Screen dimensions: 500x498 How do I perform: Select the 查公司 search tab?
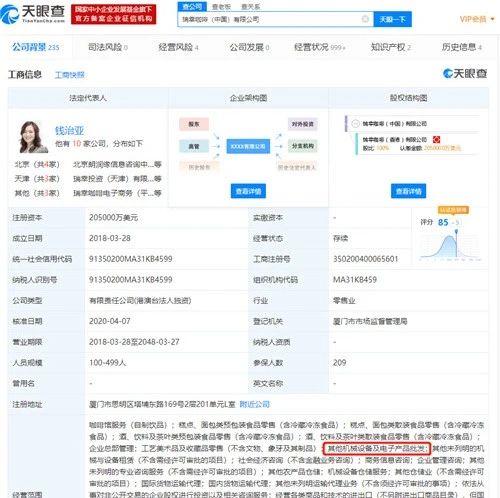[192, 6]
